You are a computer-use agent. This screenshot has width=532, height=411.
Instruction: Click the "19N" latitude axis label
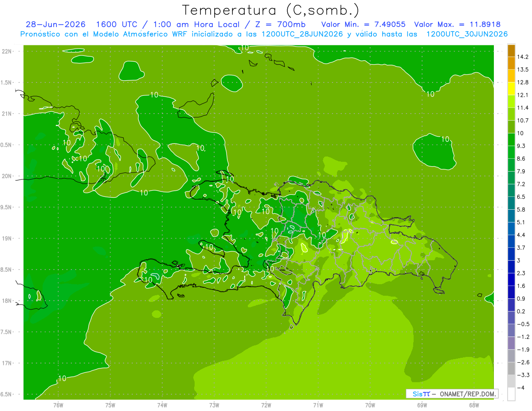(x=6, y=239)
